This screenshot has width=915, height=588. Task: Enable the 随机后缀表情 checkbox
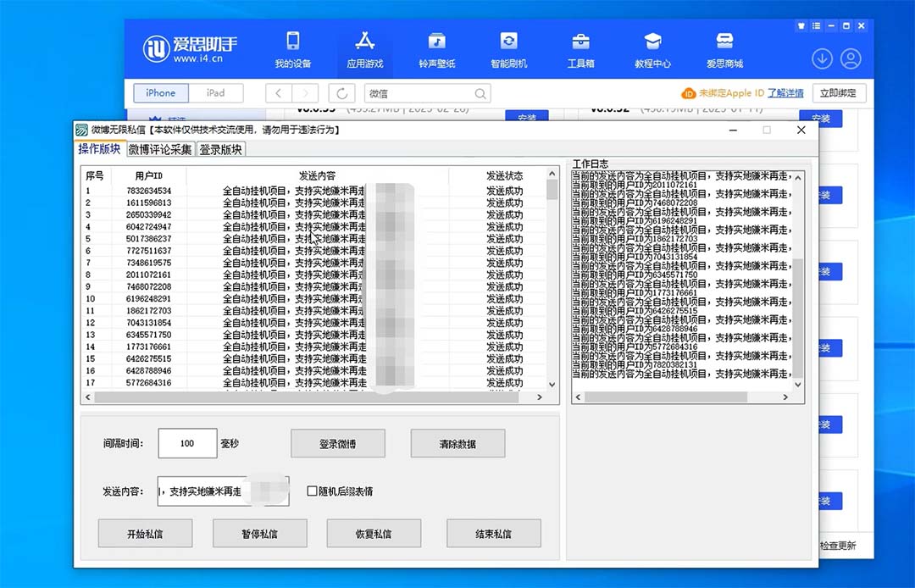313,491
